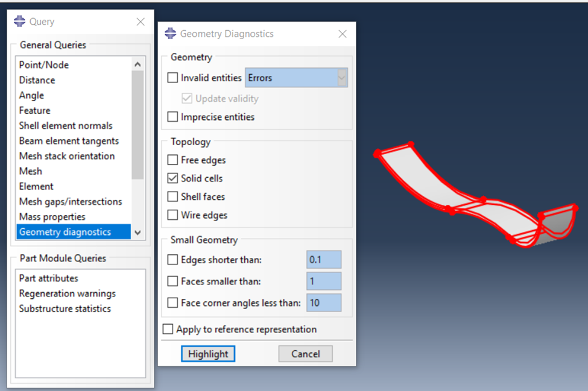The height and width of the screenshot is (391, 588).
Task: Click the Abaqus icon in Query title bar
Action: (x=19, y=21)
